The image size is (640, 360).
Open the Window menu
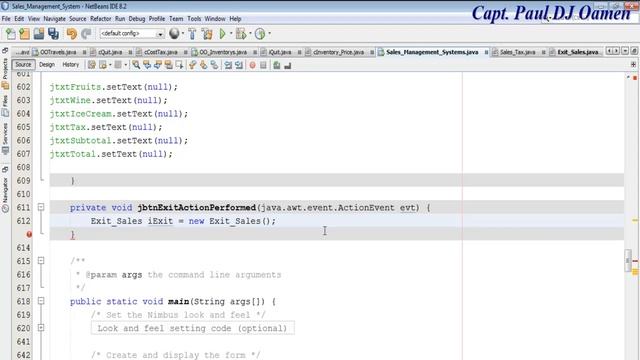pos(215,19)
